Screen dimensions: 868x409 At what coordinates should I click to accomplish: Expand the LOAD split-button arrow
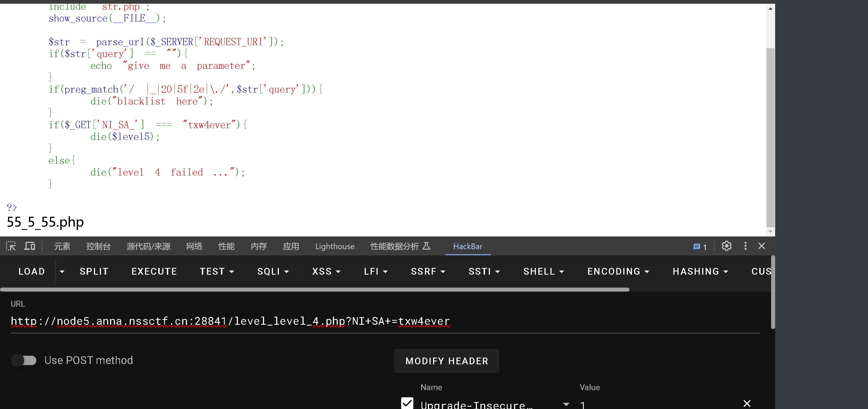coord(62,271)
